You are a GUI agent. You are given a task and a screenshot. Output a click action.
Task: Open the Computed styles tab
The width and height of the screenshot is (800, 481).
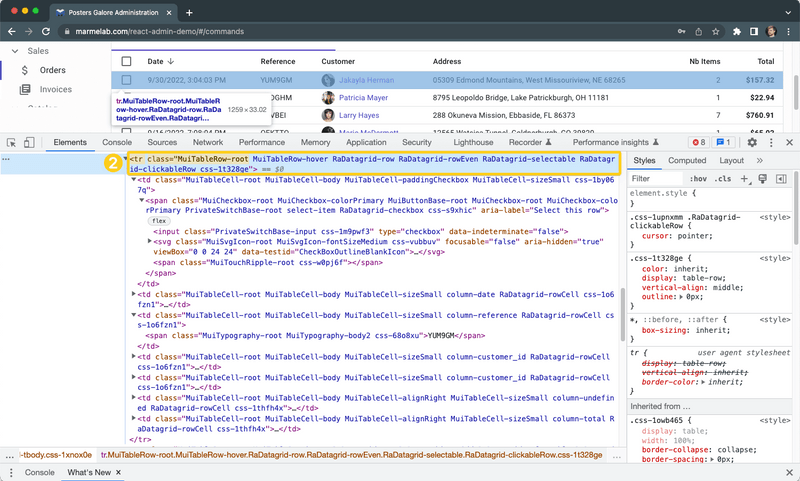click(x=687, y=160)
